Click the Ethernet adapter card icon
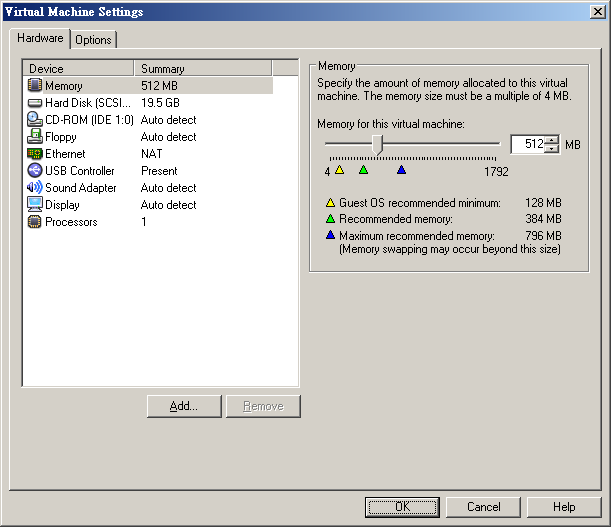The height and width of the screenshot is (527, 611). click(x=35, y=154)
